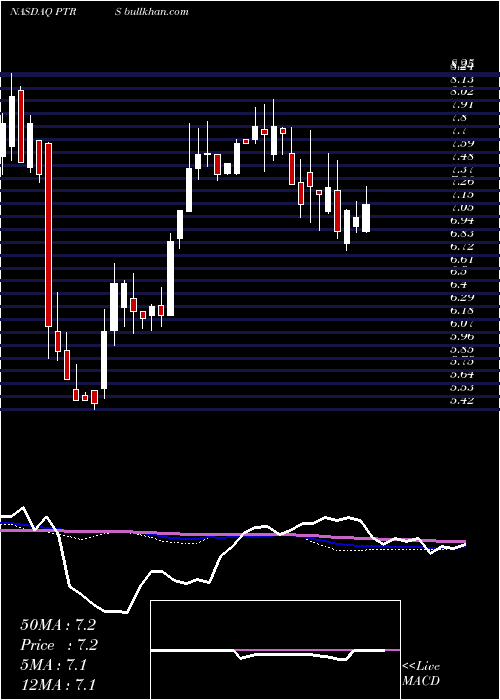Click the 6.94 price axis label

point(462,221)
